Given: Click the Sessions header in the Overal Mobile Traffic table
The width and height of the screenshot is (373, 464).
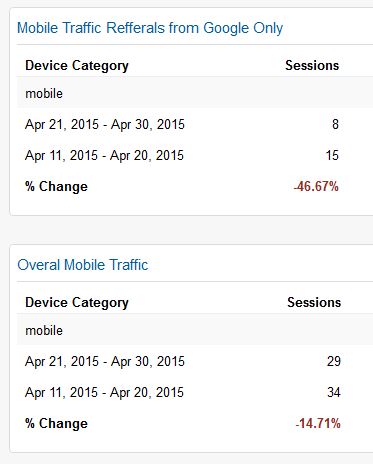Looking at the screenshot, I should [x=314, y=302].
